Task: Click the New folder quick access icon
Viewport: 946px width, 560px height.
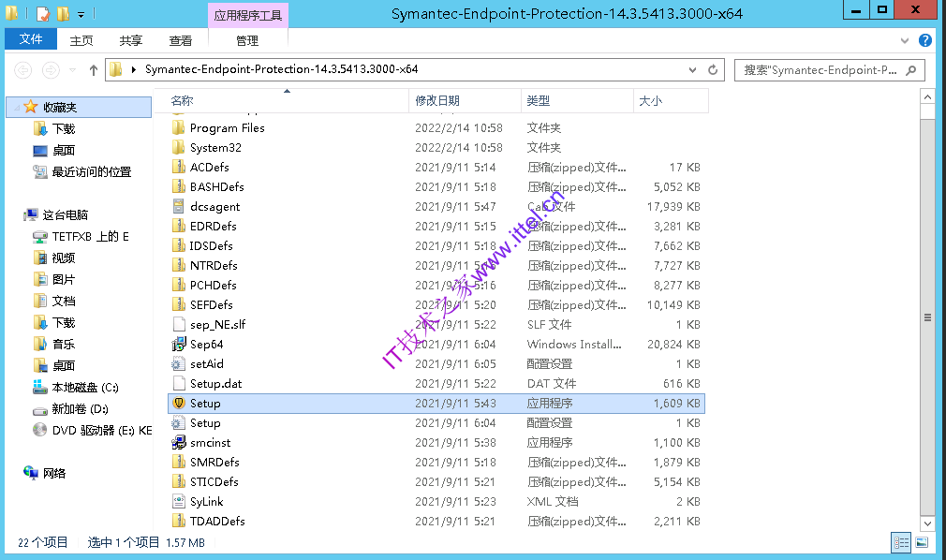Action: [63, 13]
